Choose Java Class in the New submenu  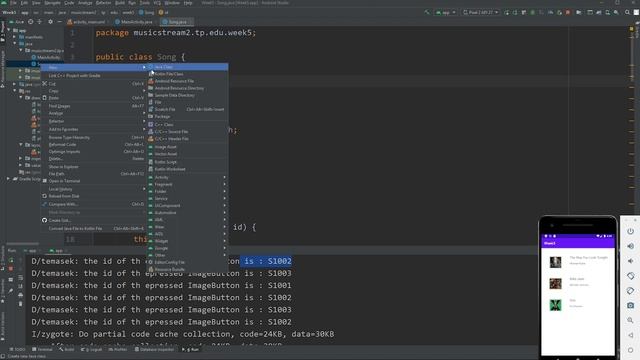click(187, 67)
